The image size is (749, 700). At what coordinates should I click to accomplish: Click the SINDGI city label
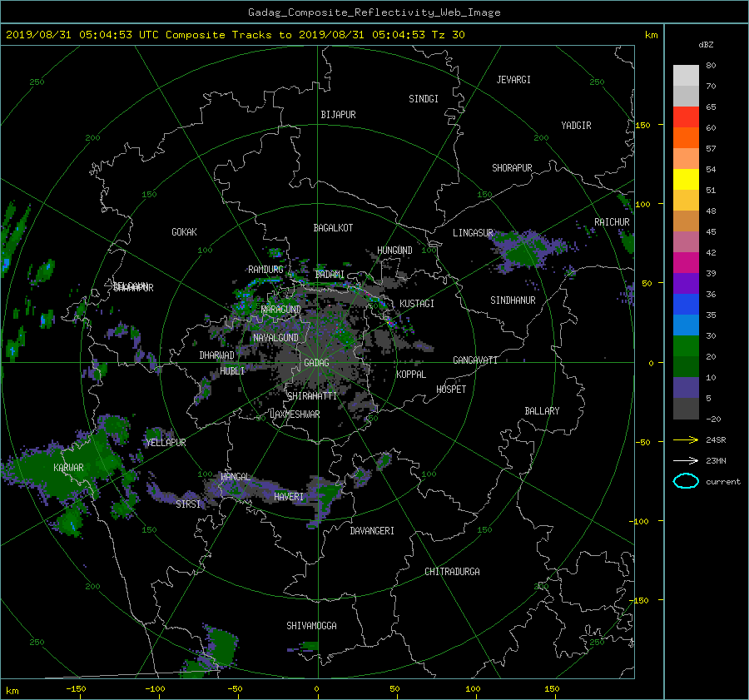click(x=424, y=99)
